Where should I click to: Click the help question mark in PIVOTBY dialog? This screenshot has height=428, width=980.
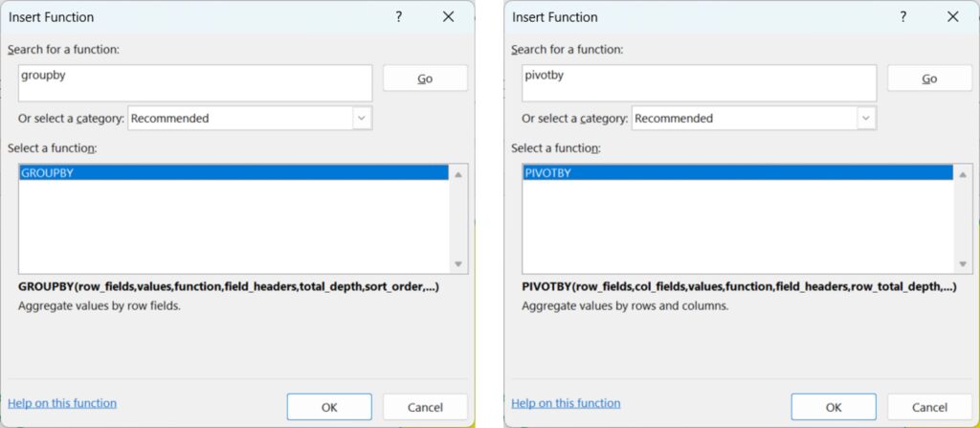click(903, 17)
